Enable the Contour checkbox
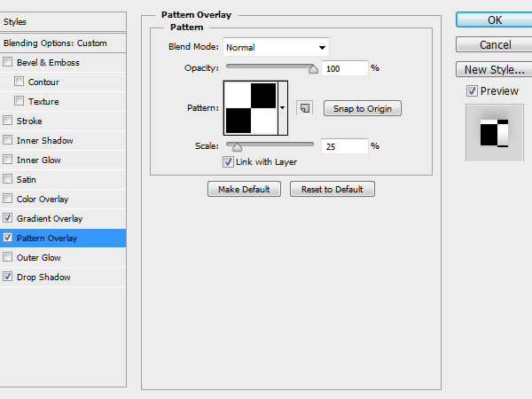The height and width of the screenshot is (399, 532). pos(19,82)
